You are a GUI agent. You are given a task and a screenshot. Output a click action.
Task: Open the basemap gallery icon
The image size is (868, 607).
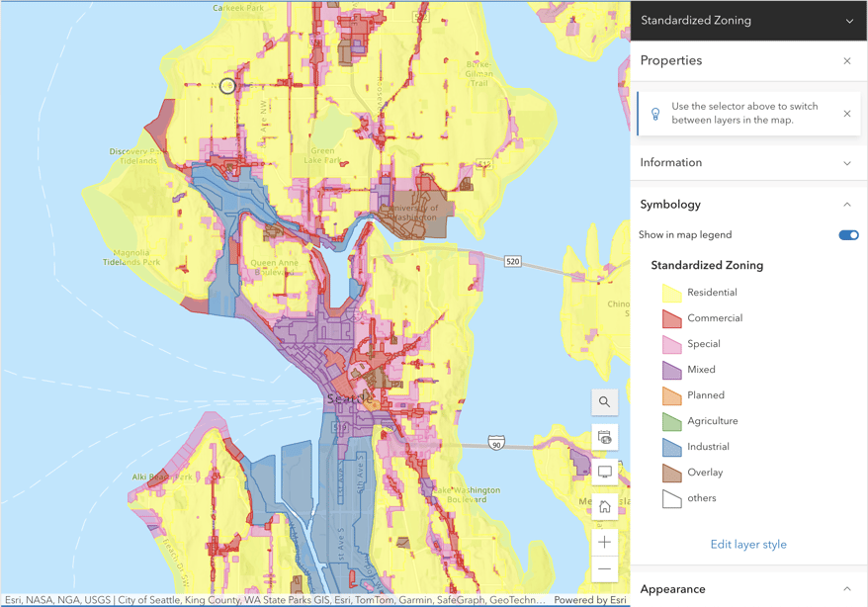pos(604,437)
